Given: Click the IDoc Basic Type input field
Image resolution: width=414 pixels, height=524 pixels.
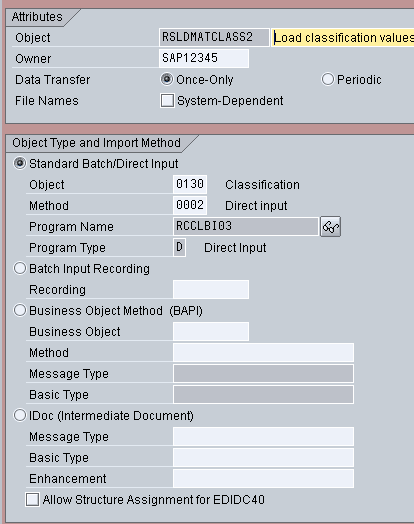Looking at the screenshot, I should coord(263,457).
